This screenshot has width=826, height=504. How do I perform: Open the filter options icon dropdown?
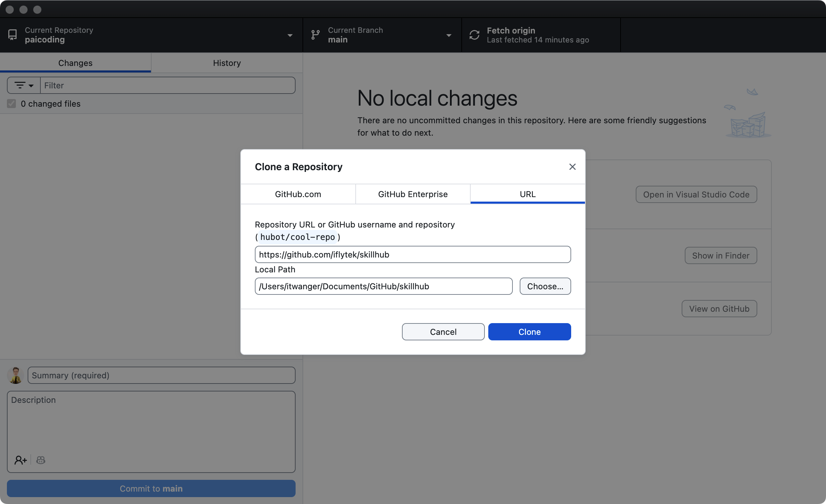click(24, 85)
